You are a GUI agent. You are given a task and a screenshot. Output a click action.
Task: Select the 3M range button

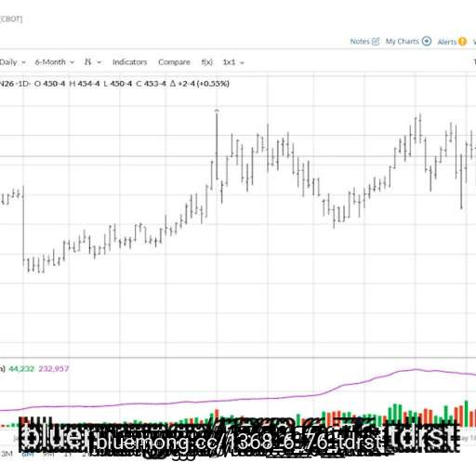point(7,454)
